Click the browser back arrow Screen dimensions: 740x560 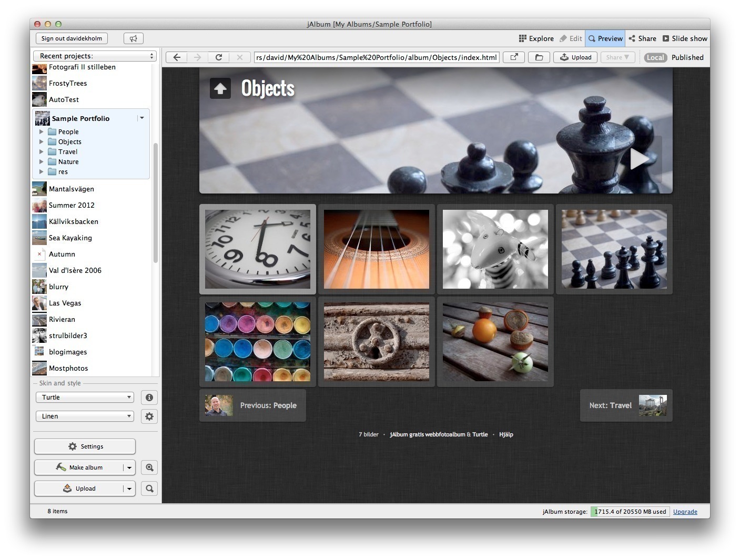[177, 57]
